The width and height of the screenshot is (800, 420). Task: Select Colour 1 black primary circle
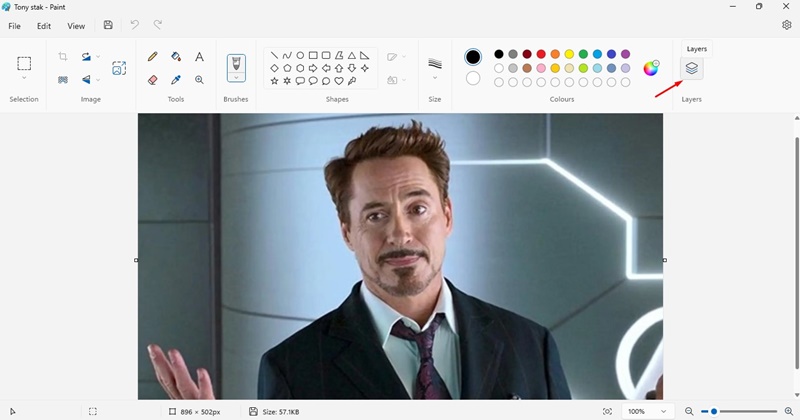pyautogui.click(x=473, y=57)
